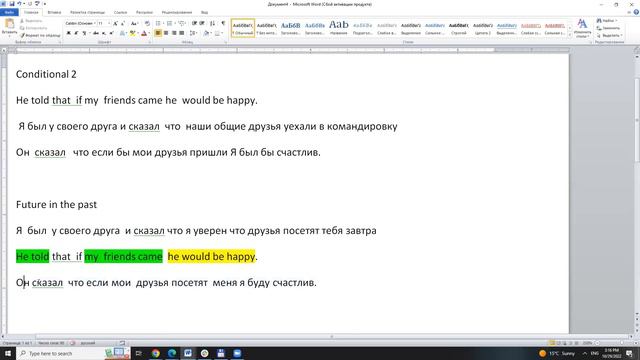Click the Sort icon
Viewport: 640px width, 360px height.
pos(212,24)
